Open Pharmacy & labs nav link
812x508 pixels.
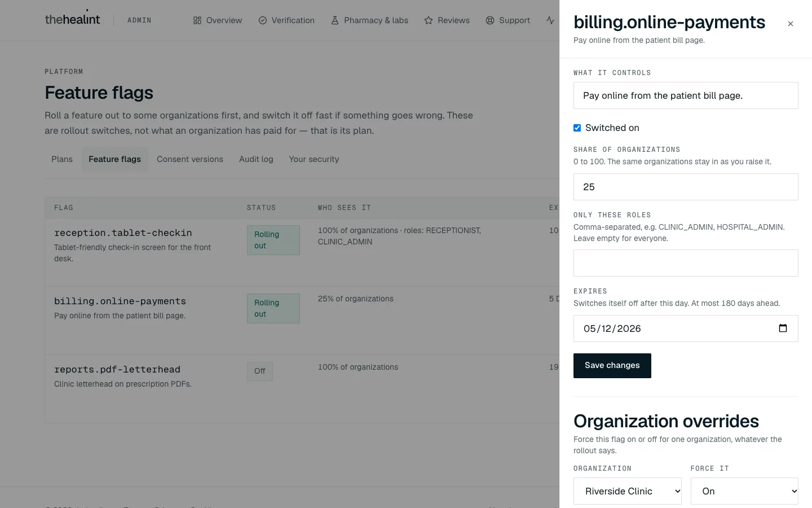point(369,20)
